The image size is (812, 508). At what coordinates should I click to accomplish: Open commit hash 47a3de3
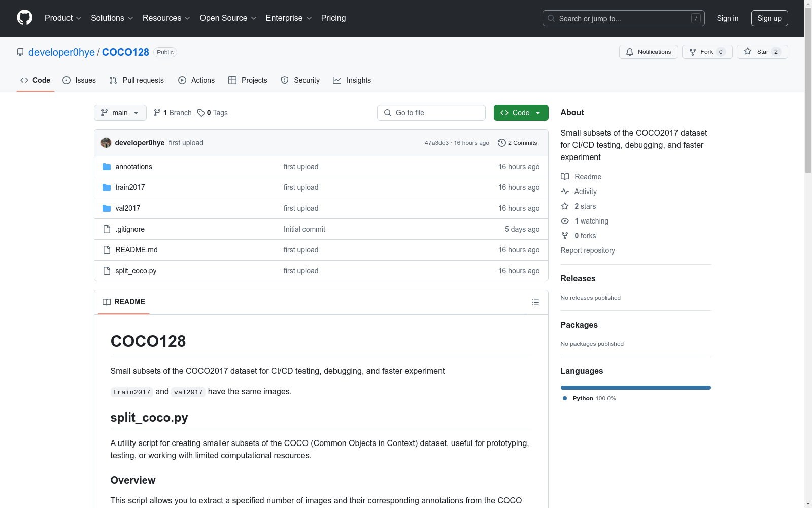click(436, 143)
